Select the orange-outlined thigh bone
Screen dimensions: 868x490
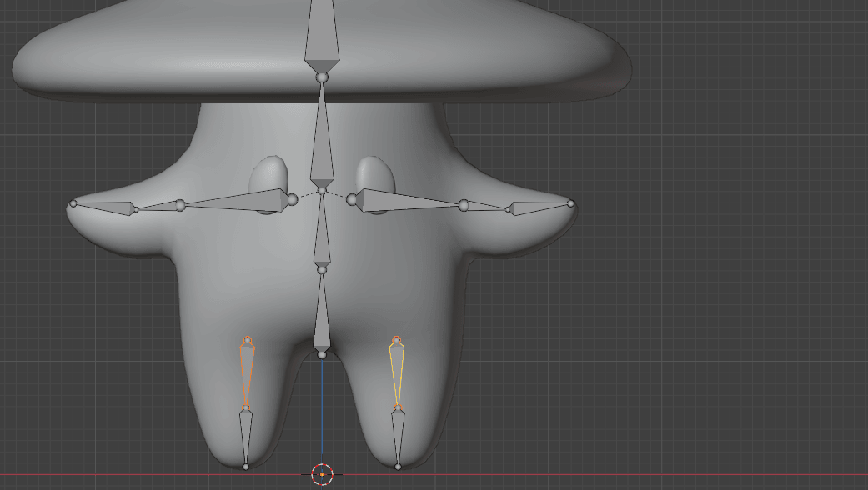(247, 369)
